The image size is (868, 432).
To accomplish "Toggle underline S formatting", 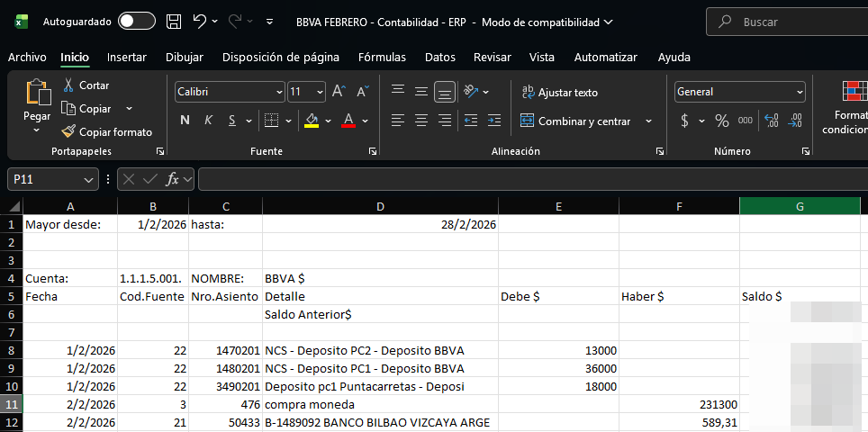I will tap(232, 121).
